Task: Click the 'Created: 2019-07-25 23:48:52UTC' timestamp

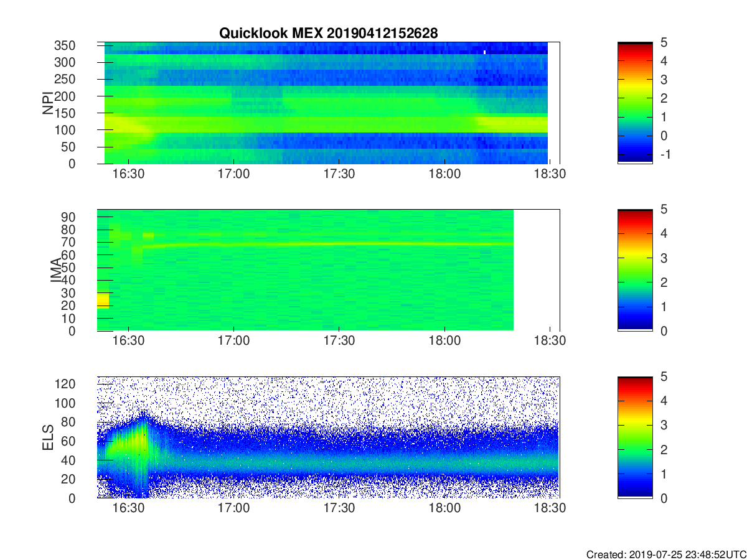Action: (x=666, y=554)
